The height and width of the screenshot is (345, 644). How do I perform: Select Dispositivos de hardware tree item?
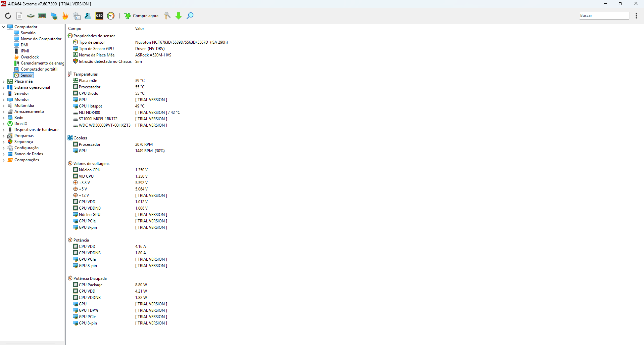pyautogui.click(x=33, y=130)
